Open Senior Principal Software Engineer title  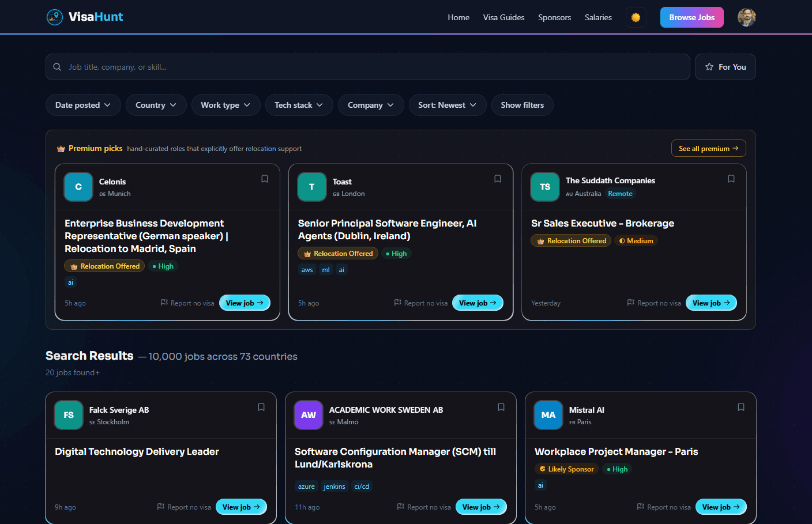coord(387,229)
